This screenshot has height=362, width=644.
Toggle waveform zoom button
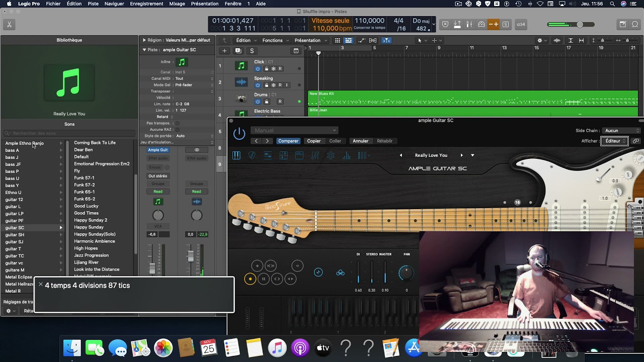click(x=557, y=40)
